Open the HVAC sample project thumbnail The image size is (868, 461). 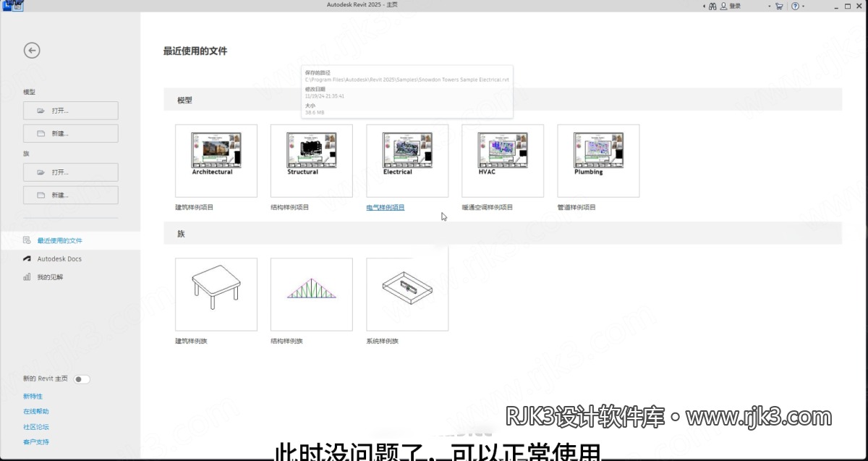[503, 161]
